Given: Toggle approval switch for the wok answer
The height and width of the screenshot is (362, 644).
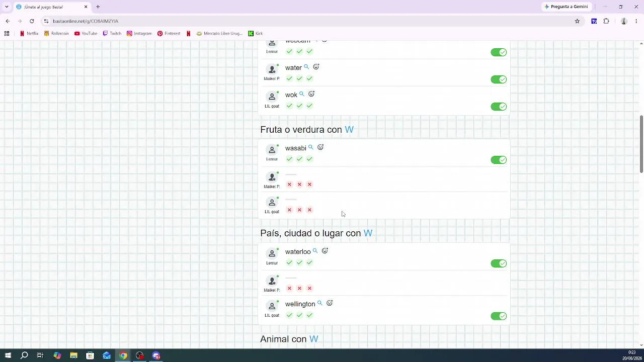Looking at the screenshot, I should pos(499,107).
